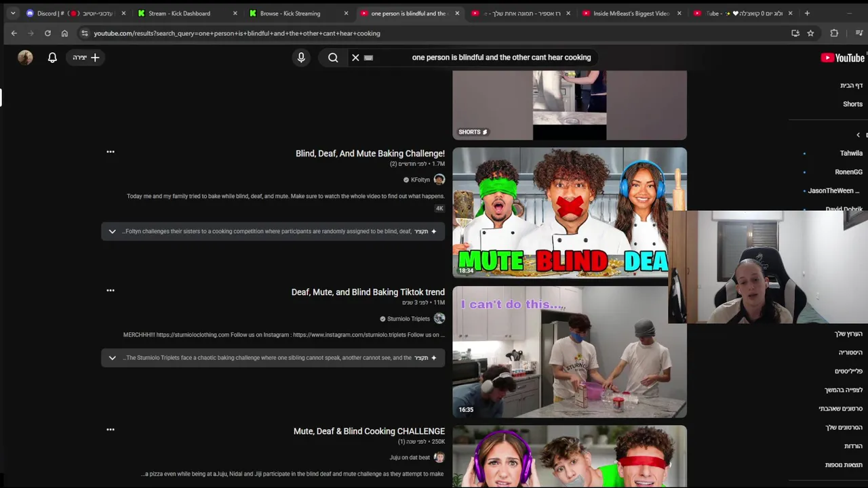Open the tab search dropdown arrow
The height and width of the screenshot is (488, 868).
(x=12, y=13)
